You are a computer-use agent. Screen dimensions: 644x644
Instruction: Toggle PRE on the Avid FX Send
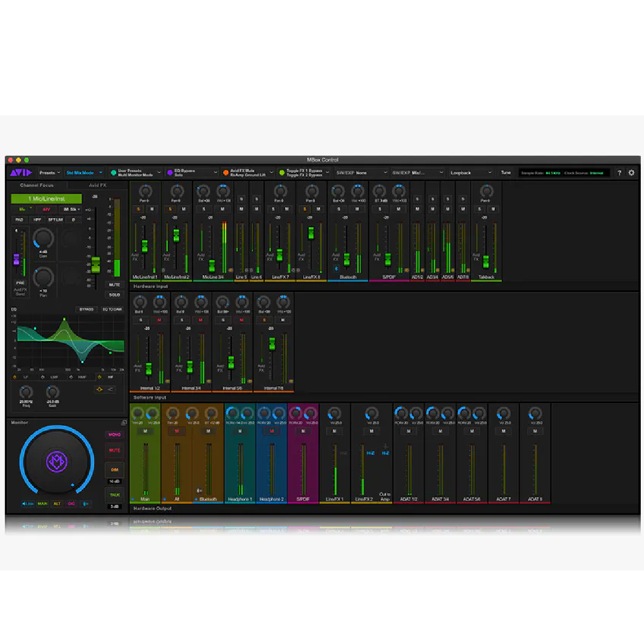(20, 282)
